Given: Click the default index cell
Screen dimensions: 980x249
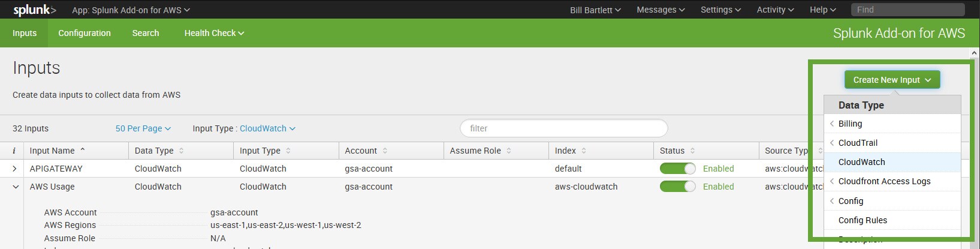Looking at the screenshot, I should [x=568, y=169].
